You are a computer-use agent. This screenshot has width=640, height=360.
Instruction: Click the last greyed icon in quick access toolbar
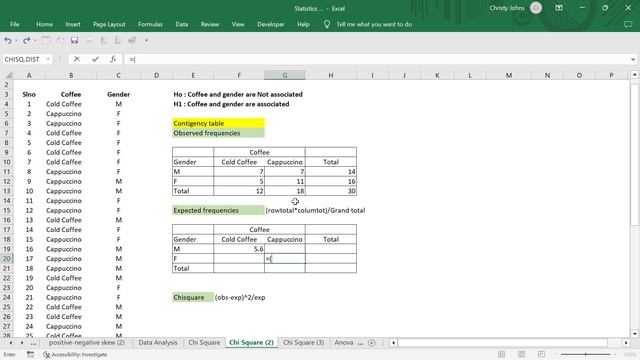(132, 40)
